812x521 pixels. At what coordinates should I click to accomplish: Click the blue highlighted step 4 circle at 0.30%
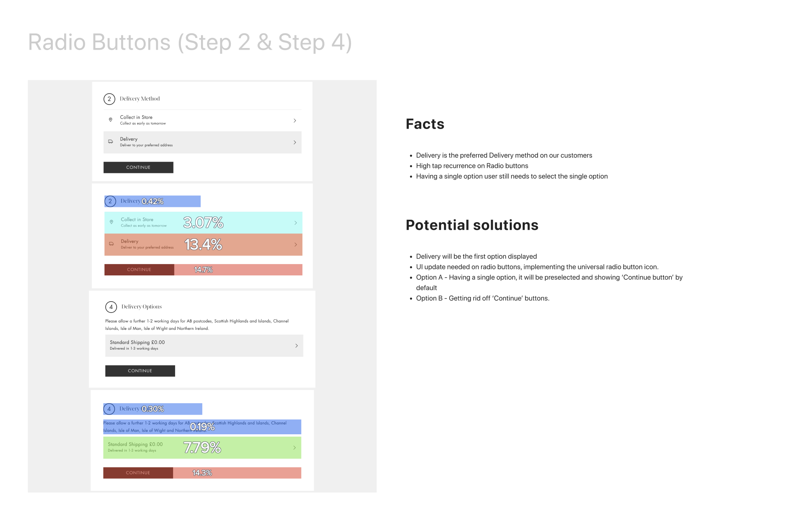(109, 409)
